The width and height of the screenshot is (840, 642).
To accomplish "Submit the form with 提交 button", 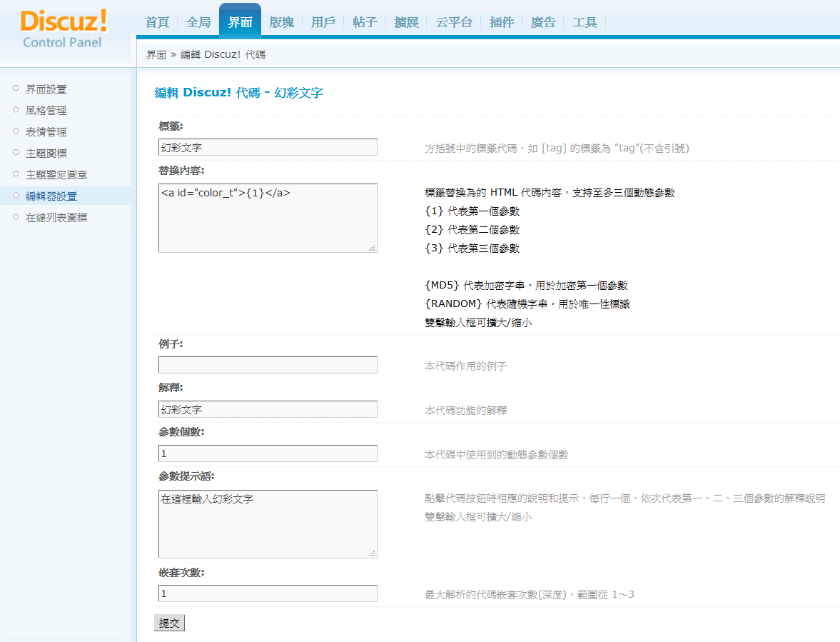I will (x=169, y=623).
